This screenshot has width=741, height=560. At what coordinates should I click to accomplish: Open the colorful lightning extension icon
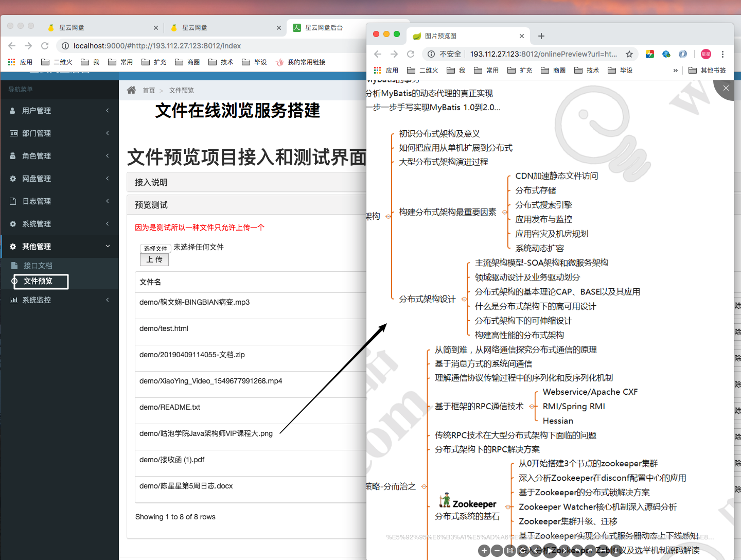[x=650, y=54]
